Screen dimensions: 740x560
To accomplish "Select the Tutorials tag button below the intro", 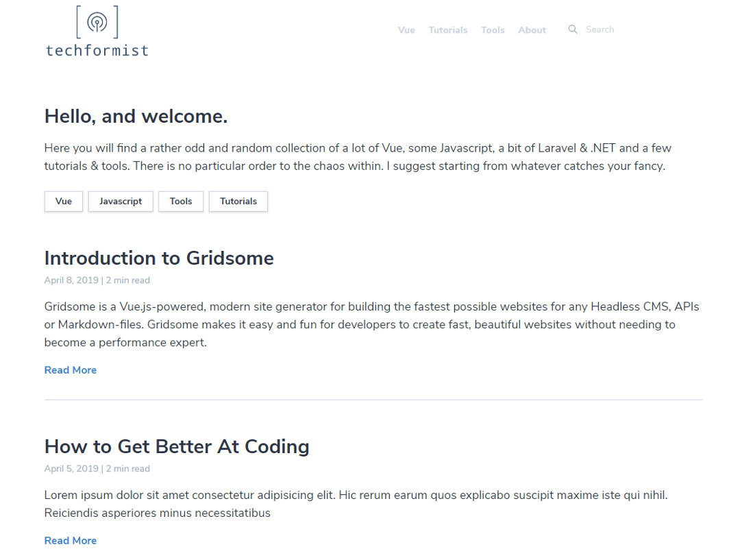I will coord(238,202).
